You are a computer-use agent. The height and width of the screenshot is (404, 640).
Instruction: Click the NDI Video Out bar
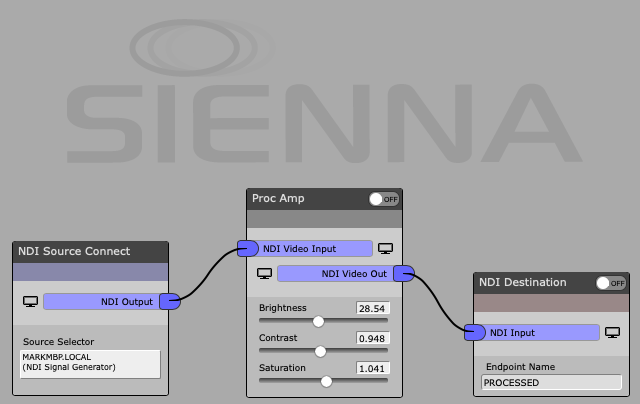click(x=336, y=273)
